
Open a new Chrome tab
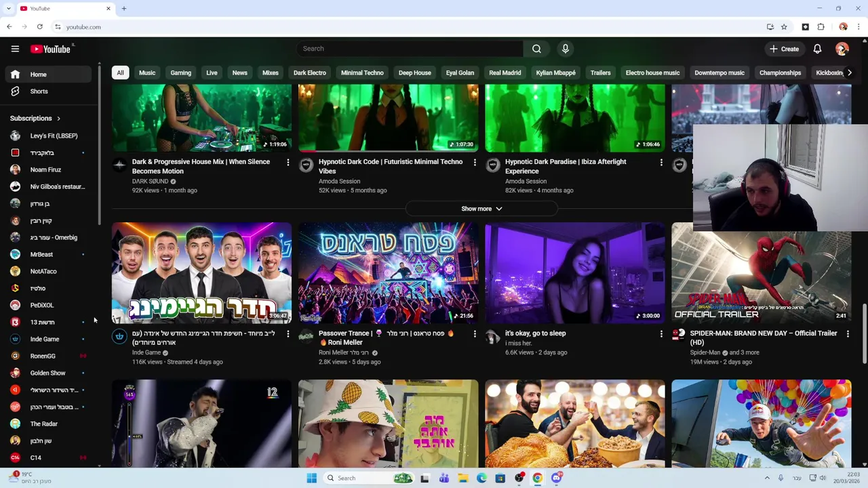pos(124,9)
